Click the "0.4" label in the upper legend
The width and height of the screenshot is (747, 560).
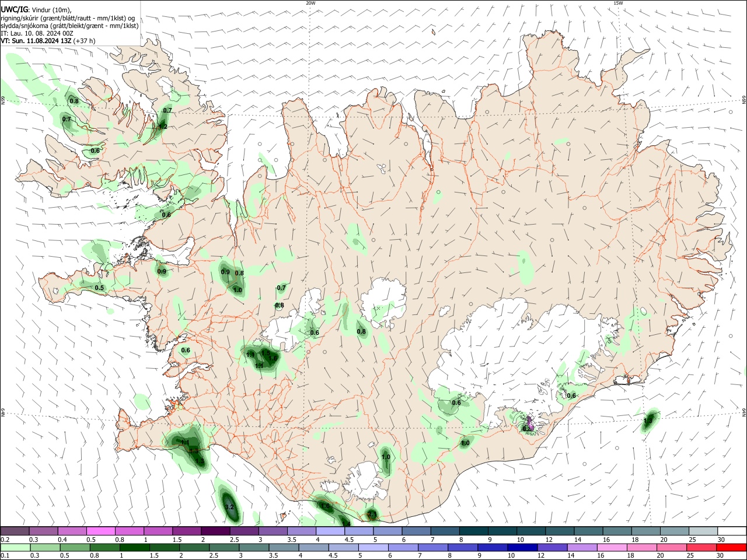[x=62, y=540]
